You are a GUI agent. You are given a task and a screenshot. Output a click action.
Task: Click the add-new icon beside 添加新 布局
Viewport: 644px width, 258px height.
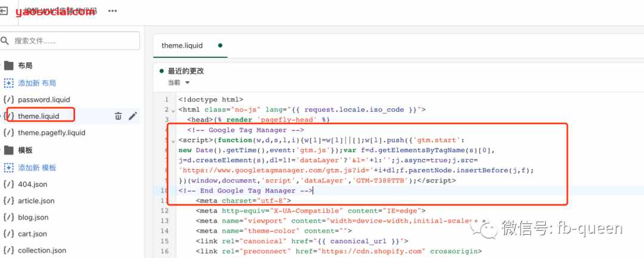8,83
